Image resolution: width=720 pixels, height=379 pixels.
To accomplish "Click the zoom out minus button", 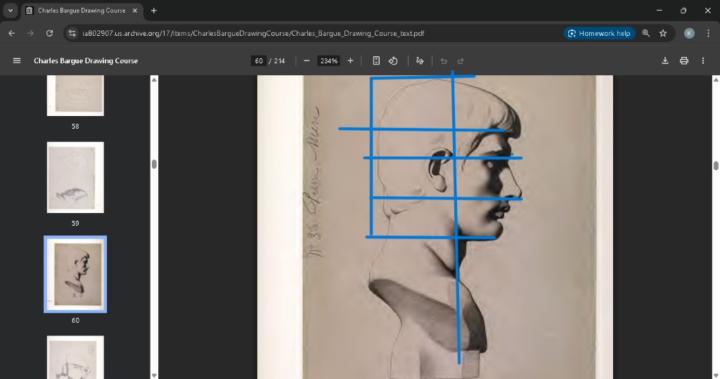I will point(307,61).
